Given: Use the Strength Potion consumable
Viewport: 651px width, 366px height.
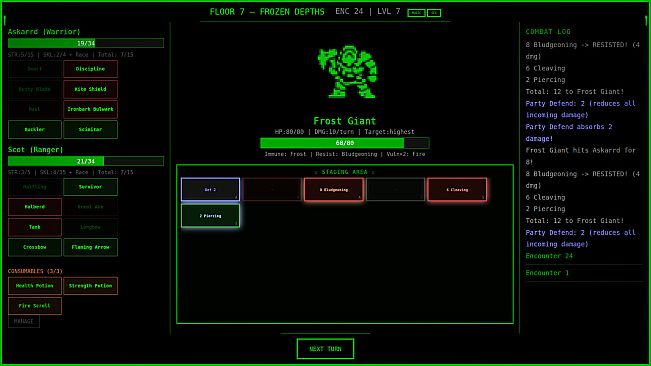Looking at the screenshot, I should [x=91, y=286].
